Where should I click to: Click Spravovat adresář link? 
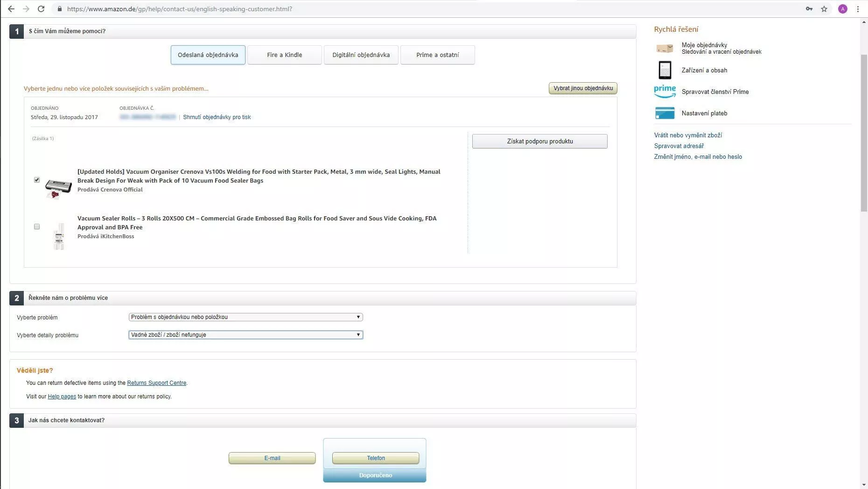point(679,146)
